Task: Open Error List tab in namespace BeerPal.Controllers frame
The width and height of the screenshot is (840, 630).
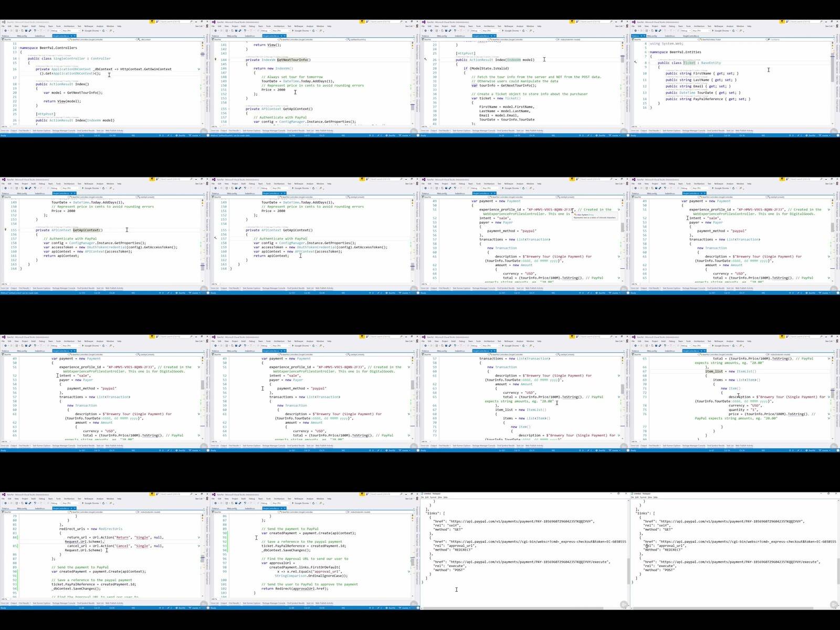Action: point(5,131)
